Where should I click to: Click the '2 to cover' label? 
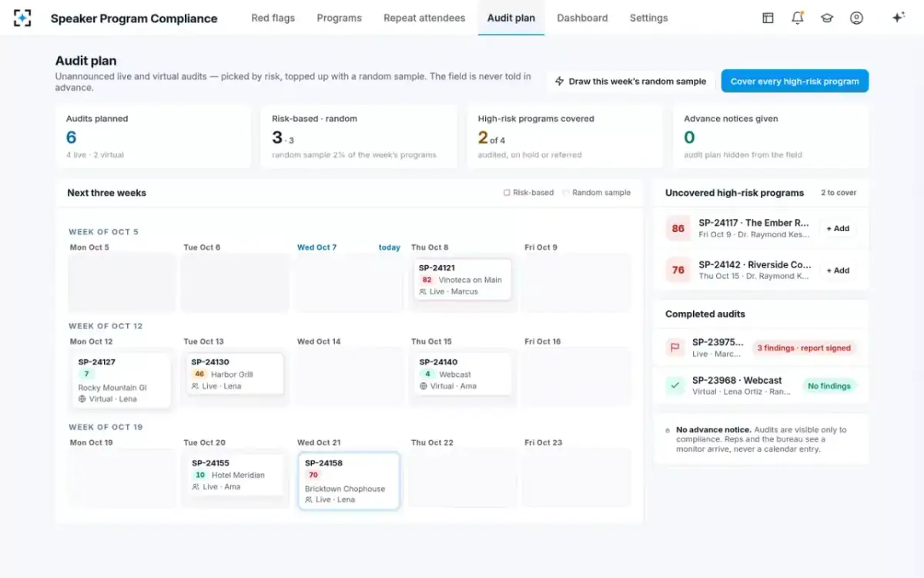(x=839, y=193)
